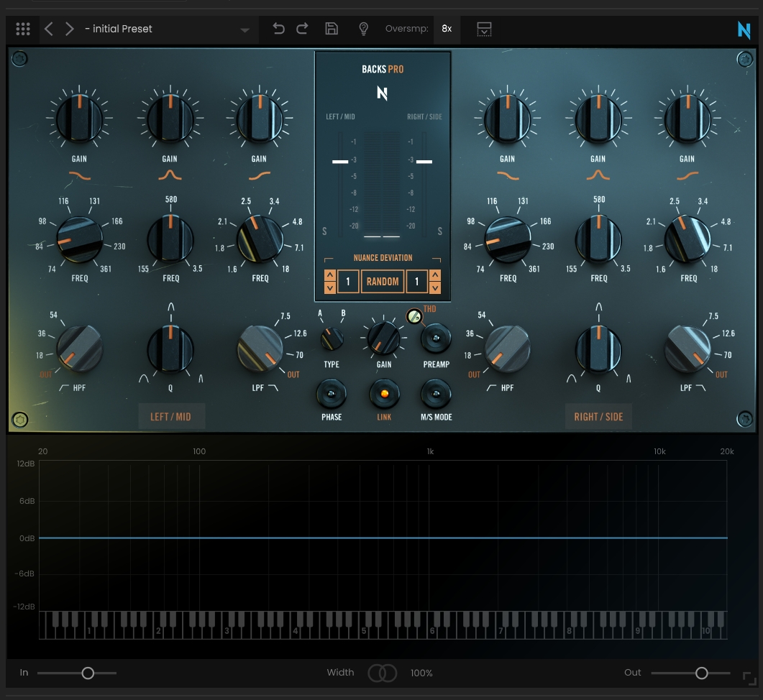Undo the last change

pos(278,29)
